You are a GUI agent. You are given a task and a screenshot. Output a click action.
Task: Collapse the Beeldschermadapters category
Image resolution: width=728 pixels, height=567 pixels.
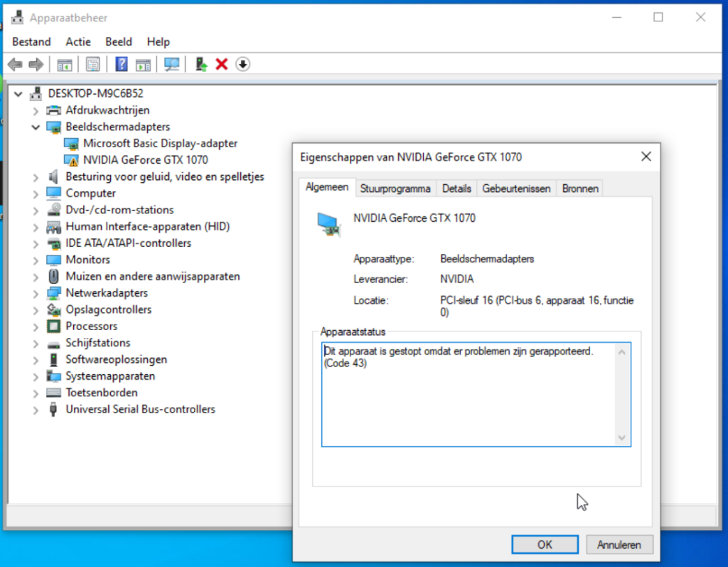click(36, 127)
